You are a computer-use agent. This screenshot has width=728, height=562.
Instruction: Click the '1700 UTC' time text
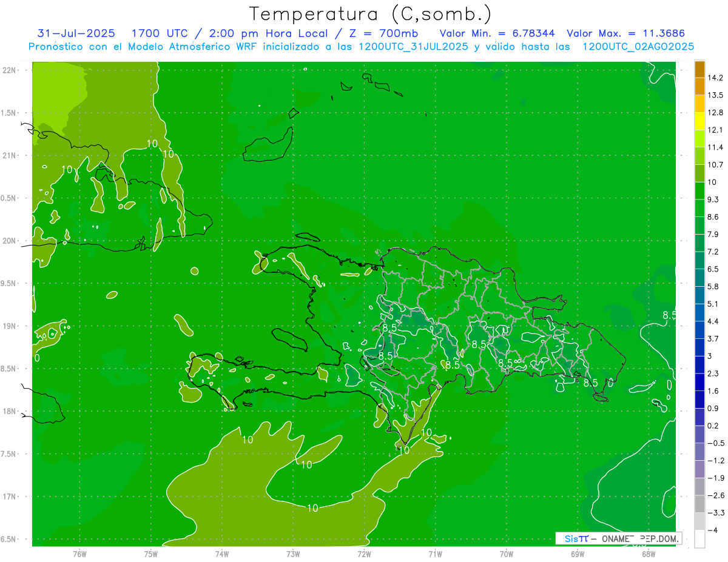pyautogui.click(x=159, y=33)
